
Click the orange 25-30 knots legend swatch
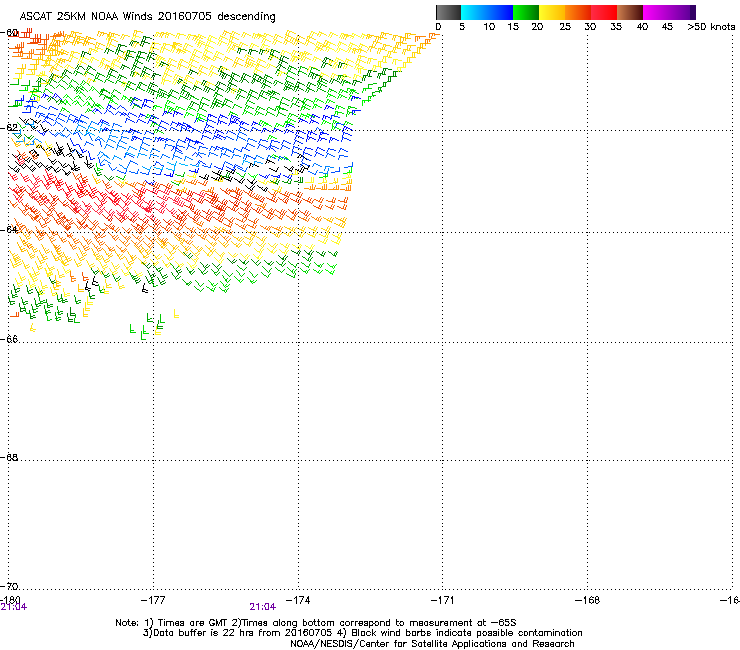pos(578,12)
